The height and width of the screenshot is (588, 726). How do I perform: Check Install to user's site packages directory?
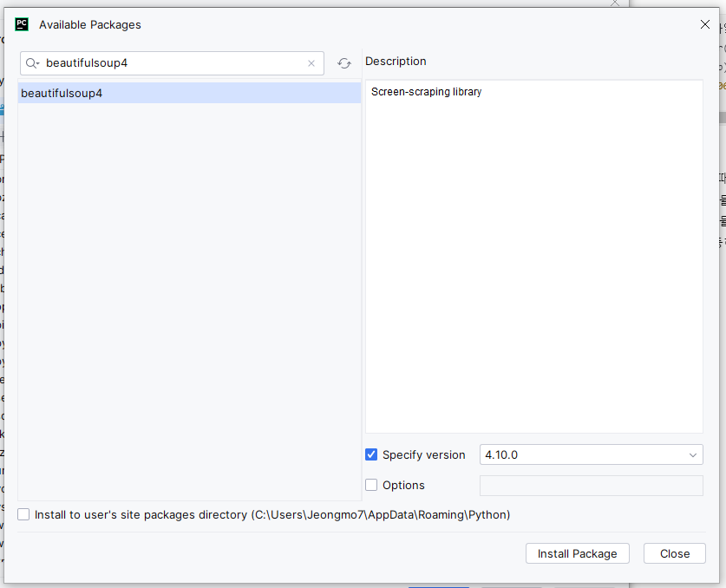coord(23,514)
